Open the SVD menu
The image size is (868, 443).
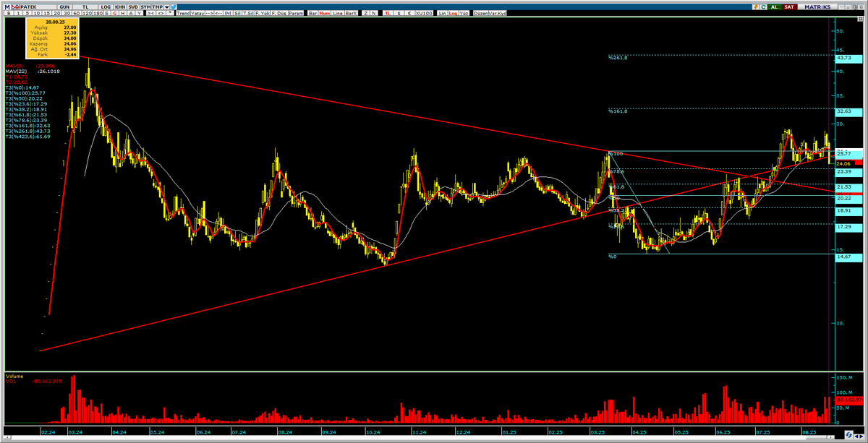133,7
